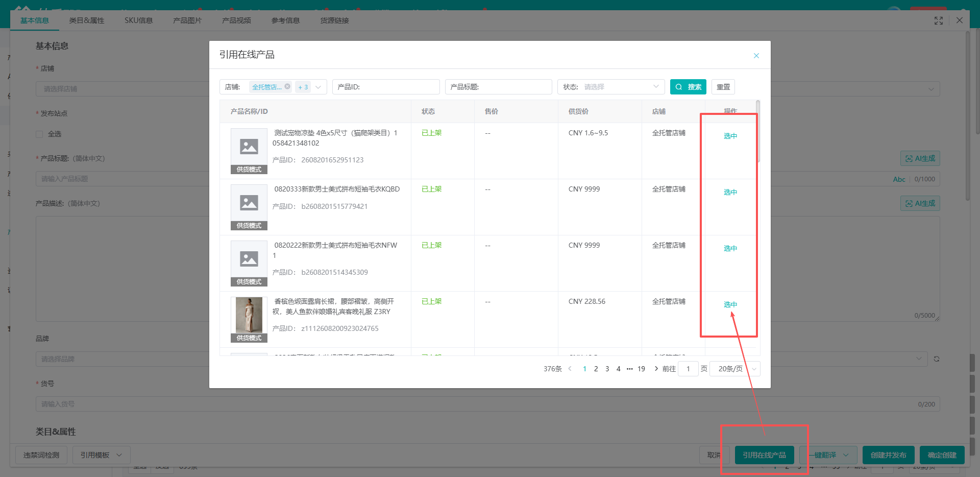Open the 状态 status dropdown
Image resolution: width=980 pixels, height=477 pixels.
pos(611,87)
